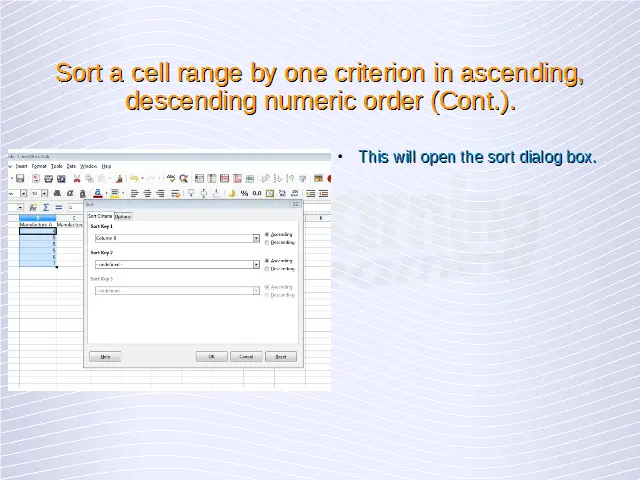Click the Sum sigma icon
The width and height of the screenshot is (640, 480).
point(46,207)
